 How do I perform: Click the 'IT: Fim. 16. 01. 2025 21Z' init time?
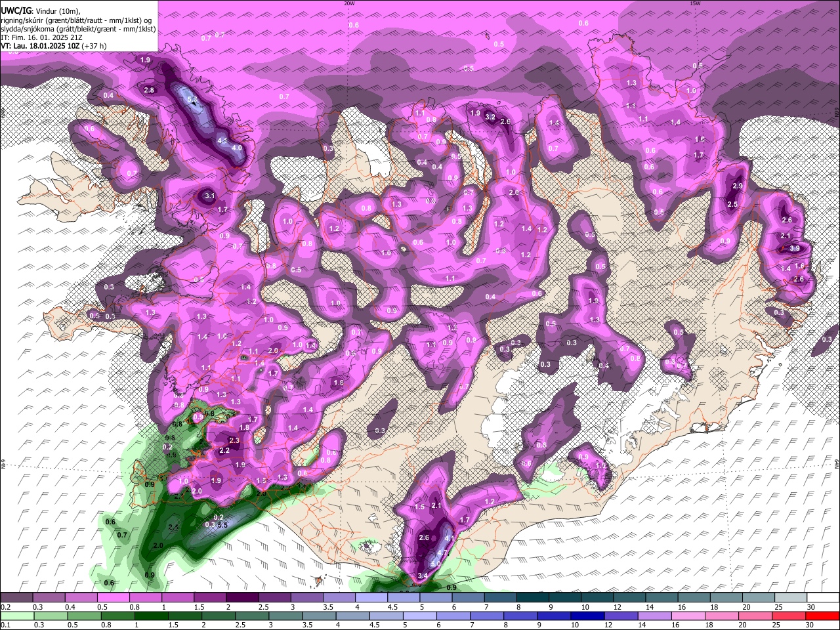tap(41, 37)
